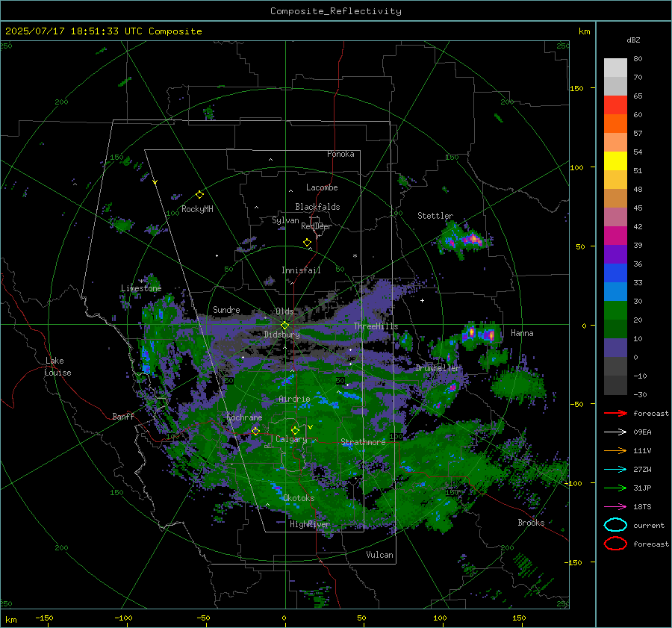Click the Innisfail label
The width and height of the screenshot is (672, 628).
click(x=301, y=270)
